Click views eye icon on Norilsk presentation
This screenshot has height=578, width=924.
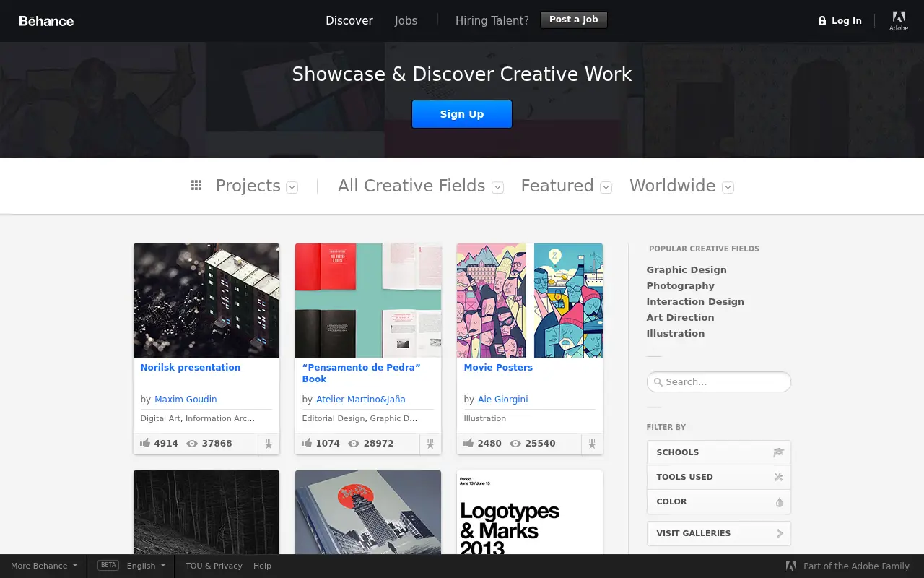pos(192,444)
